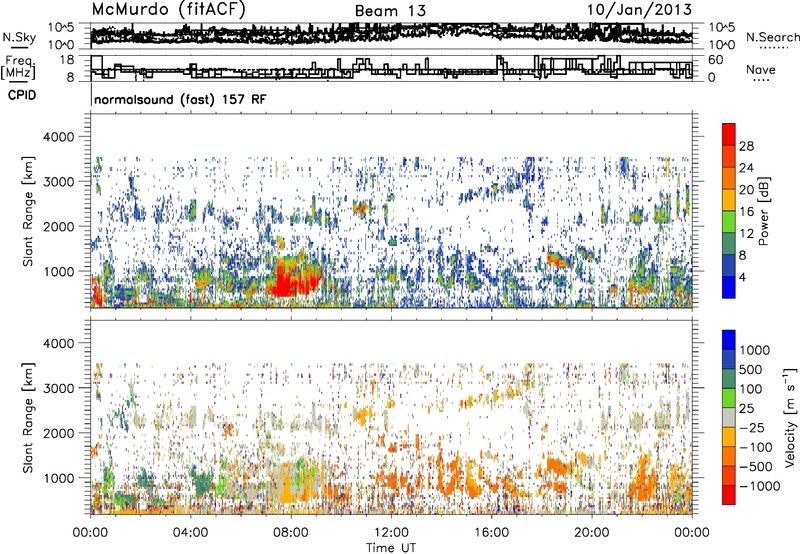Viewport: 800px width, 554px height.
Task: Pick the yellow 16–20 dB colorbar segment
Action: [x=729, y=200]
